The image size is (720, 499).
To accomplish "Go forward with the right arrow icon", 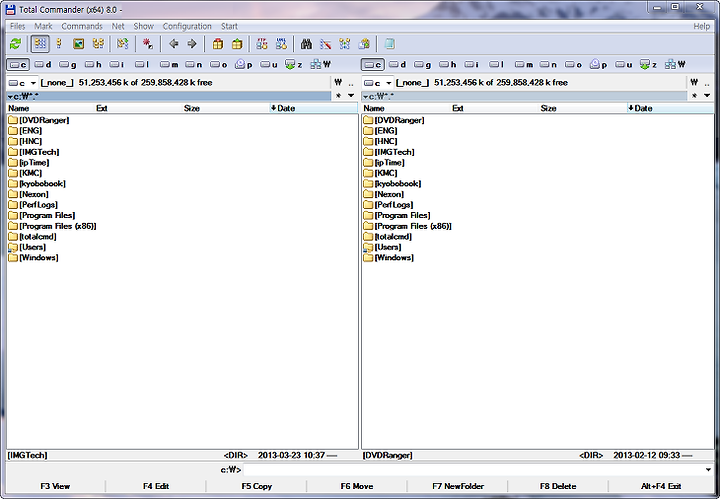I will (x=192, y=44).
